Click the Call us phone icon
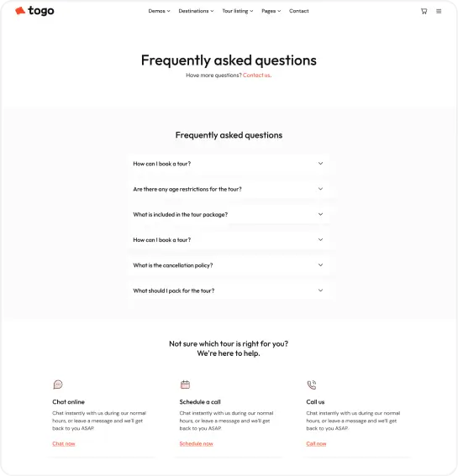458x476 pixels. 312,384
